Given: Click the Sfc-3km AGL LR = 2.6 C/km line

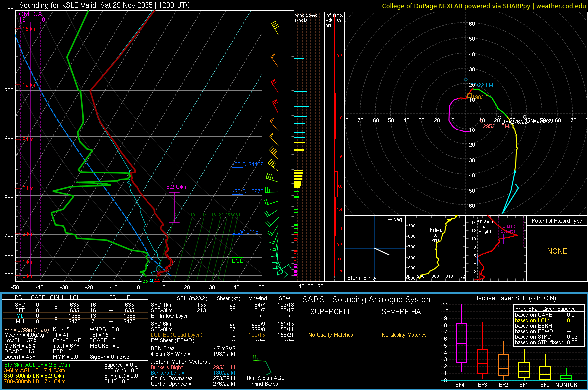Looking at the screenshot, I should [37, 365].
